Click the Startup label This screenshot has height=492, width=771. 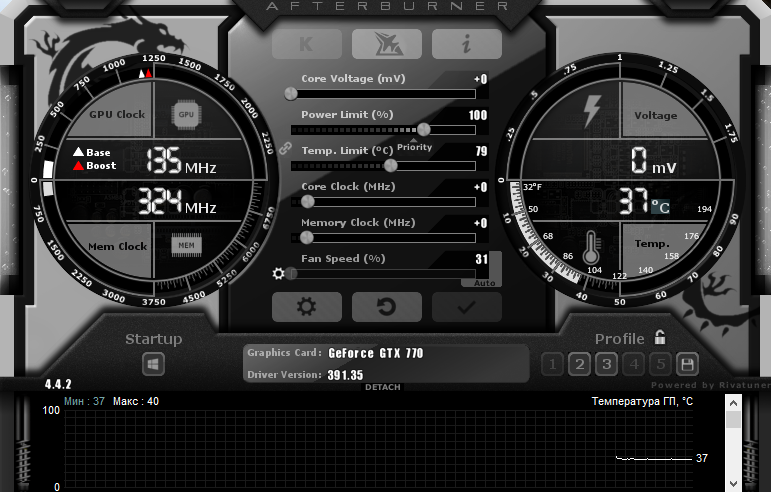(153, 339)
